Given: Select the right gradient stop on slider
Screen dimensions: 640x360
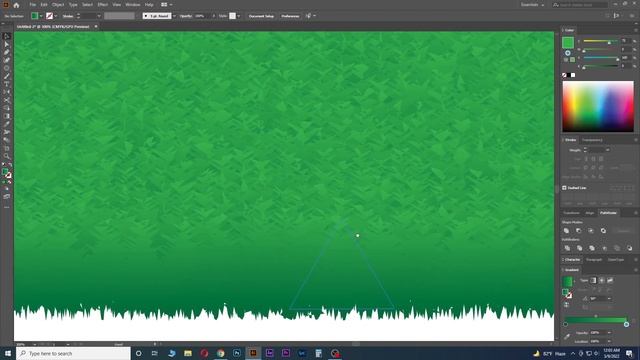Looking at the screenshot, I should click(x=626, y=324).
